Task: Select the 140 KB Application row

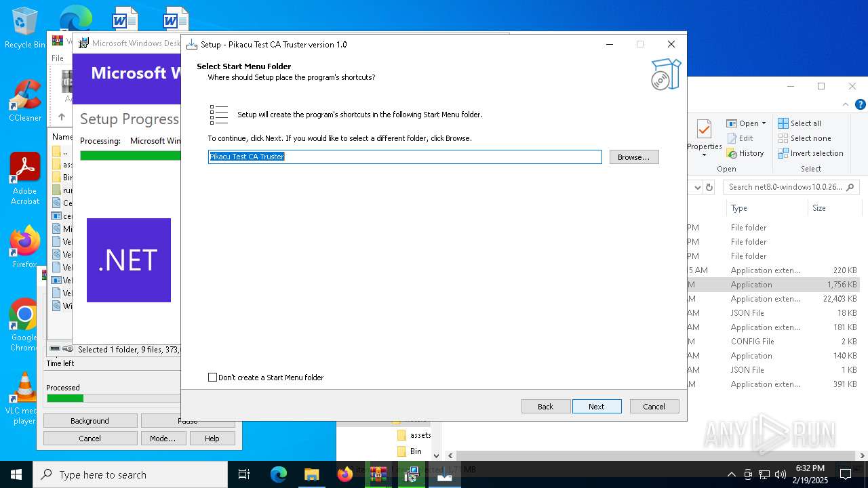Action: pyautogui.click(x=773, y=356)
